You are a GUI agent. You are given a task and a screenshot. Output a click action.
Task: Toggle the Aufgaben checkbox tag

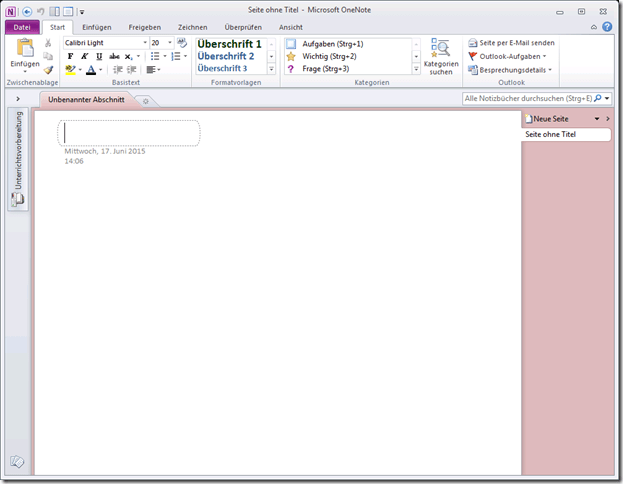pyautogui.click(x=292, y=44)
